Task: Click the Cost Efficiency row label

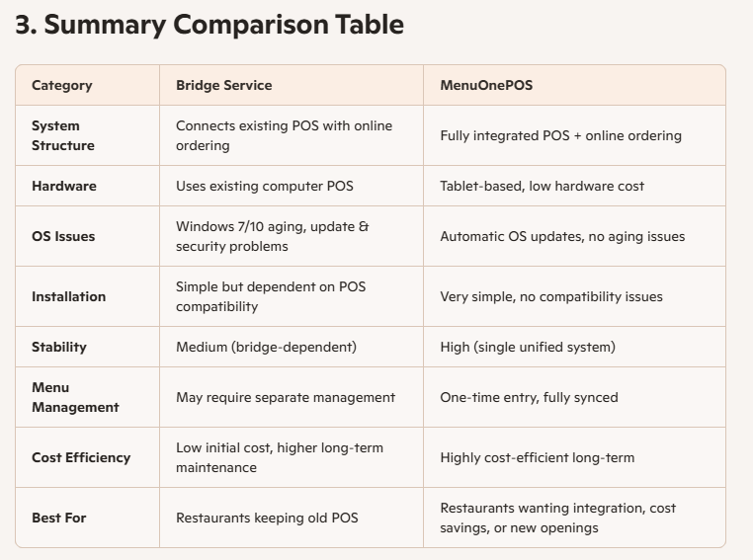Action: point(81,457)
